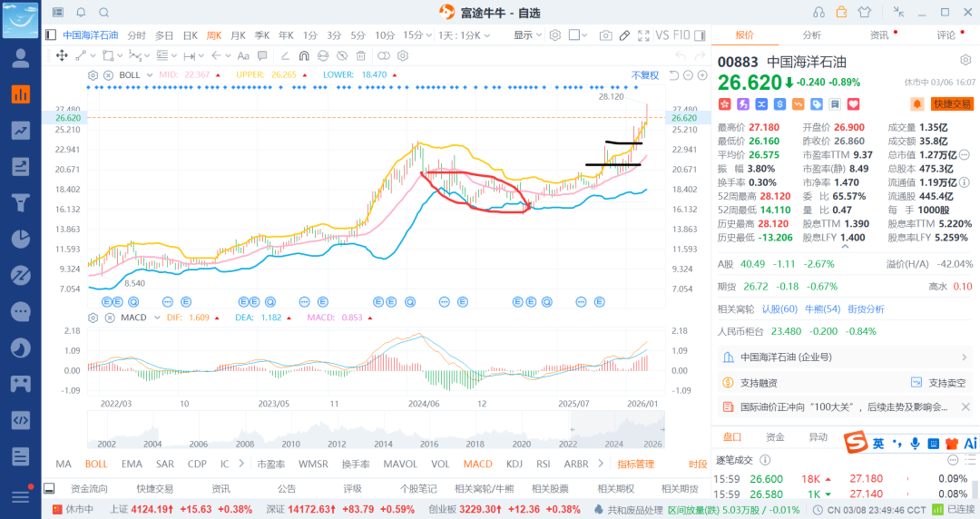Open 中国海洋石油 (企业号) company page
This screenshot has height=519, width=980.
[845, 357]
